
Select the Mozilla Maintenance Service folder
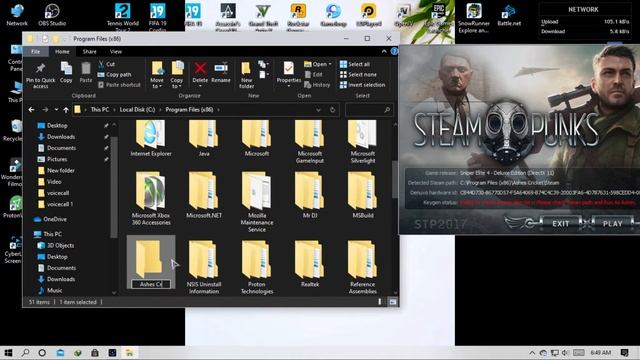pyautogui.click(x=257, y=202)
